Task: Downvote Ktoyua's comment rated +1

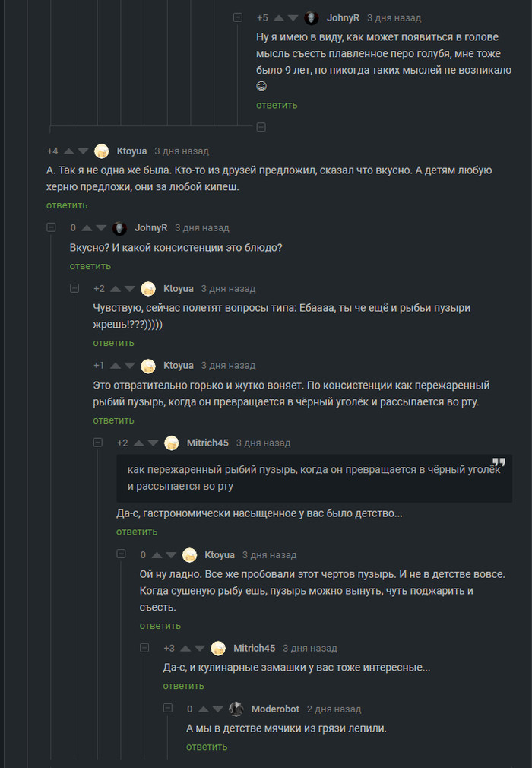Action: pos(130,366)
